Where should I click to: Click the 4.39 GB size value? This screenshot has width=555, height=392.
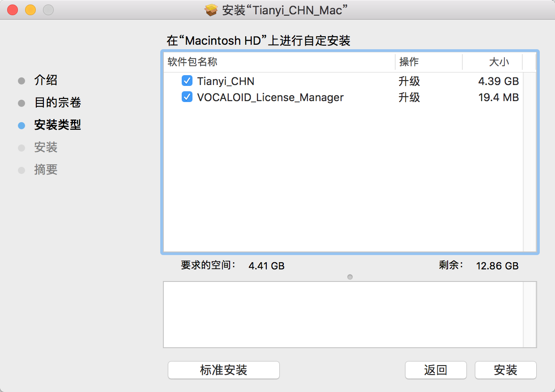tap(499, 81)
